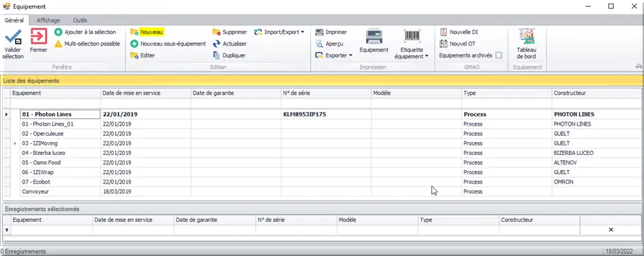644x256 pixels.
Task: Select the Convoyeur row
Action: click(x=322, y=191)
